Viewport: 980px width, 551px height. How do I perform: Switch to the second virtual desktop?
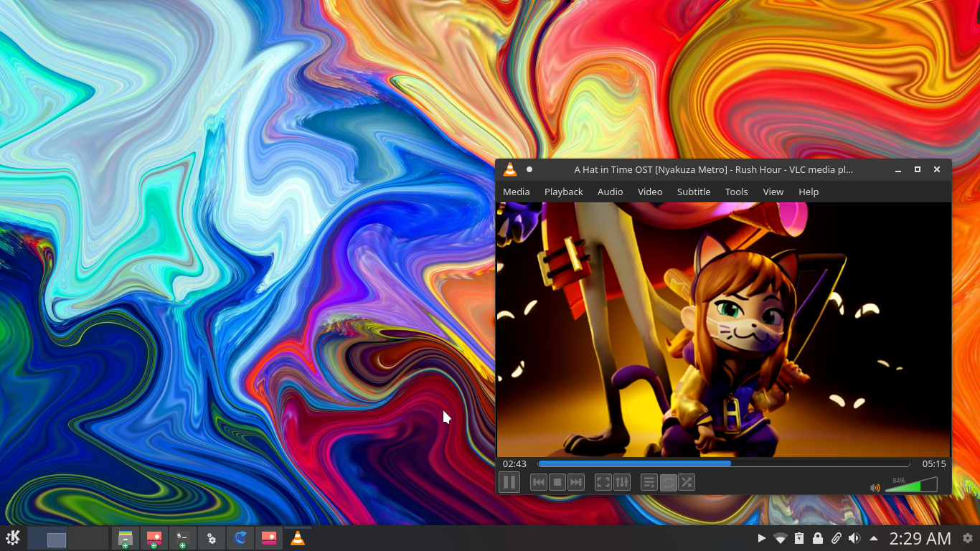pos(88,538)
